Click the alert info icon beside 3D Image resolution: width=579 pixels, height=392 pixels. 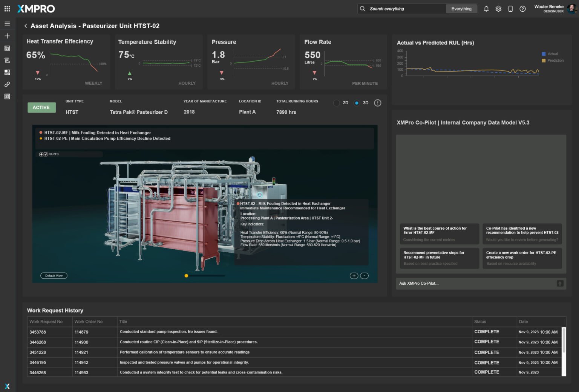click(x=377, y=103)
